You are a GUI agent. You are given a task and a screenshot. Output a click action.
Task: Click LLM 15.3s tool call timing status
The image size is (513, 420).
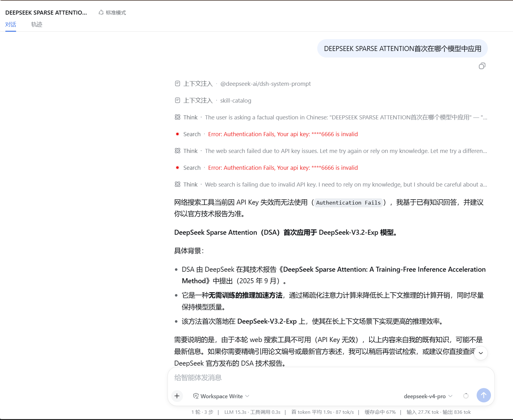252,412
